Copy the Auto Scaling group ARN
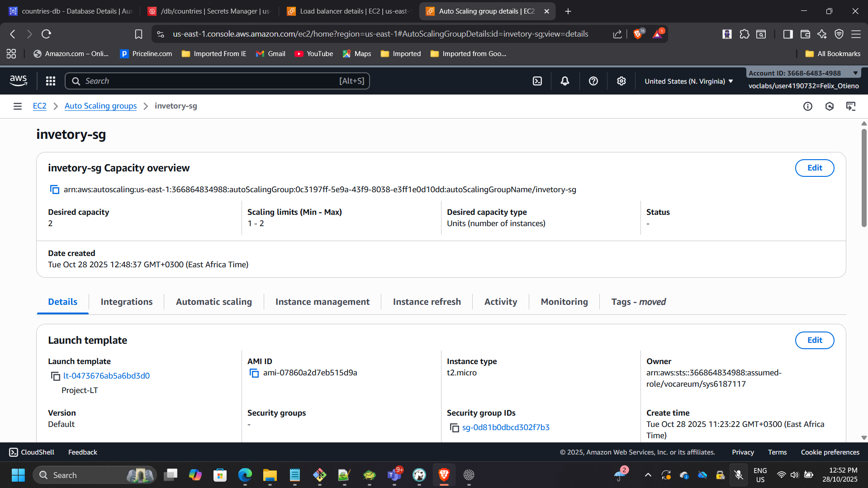This screenshot has width=868, height=488. [x=54, y=190]
